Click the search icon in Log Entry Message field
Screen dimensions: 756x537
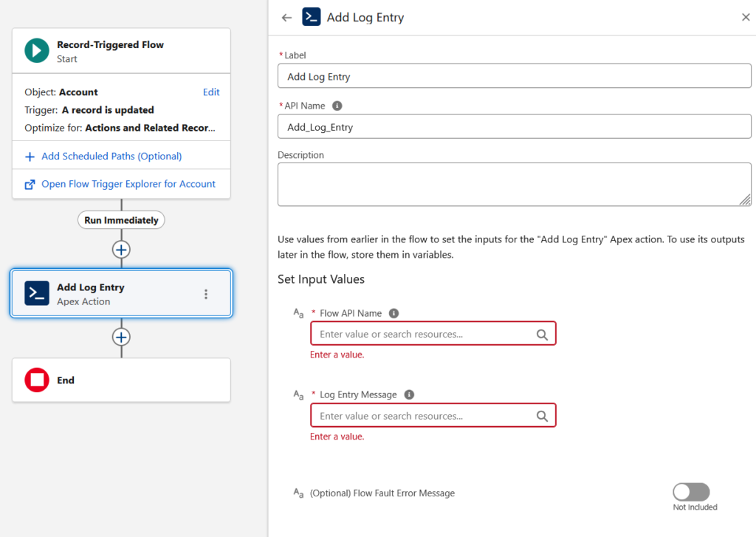pos(542,416)
